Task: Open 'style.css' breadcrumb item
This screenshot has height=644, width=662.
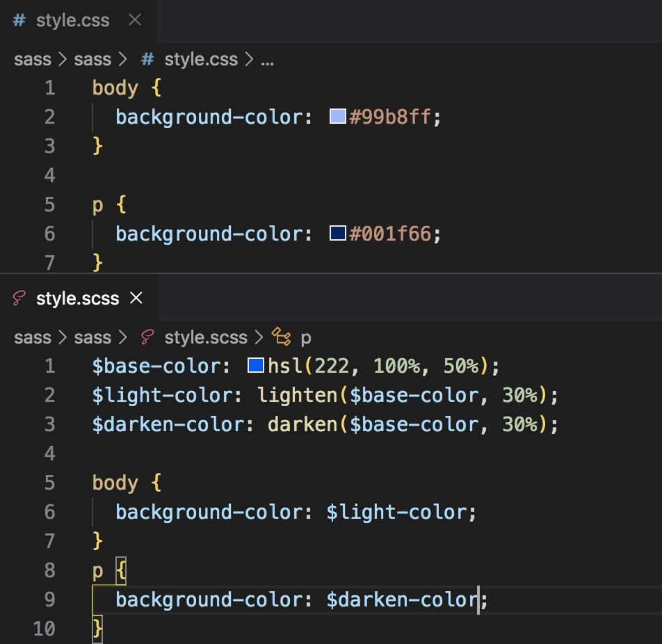Action: point(201,60)
